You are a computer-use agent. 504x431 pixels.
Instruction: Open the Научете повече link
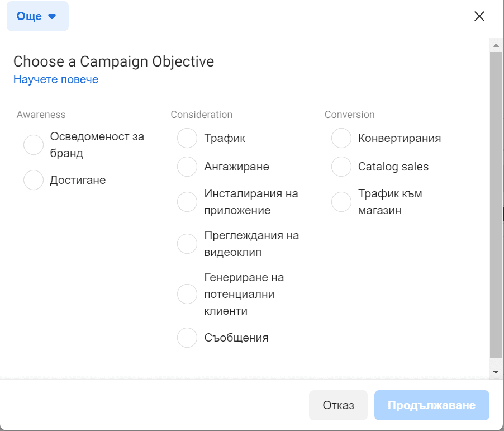coord(56,79)
